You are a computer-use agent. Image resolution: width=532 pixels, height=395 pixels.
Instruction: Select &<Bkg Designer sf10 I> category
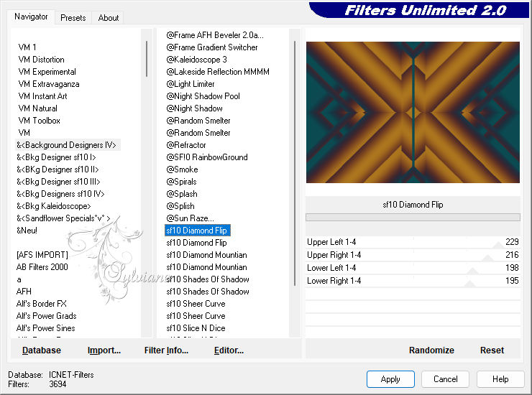tap(56, 157)
